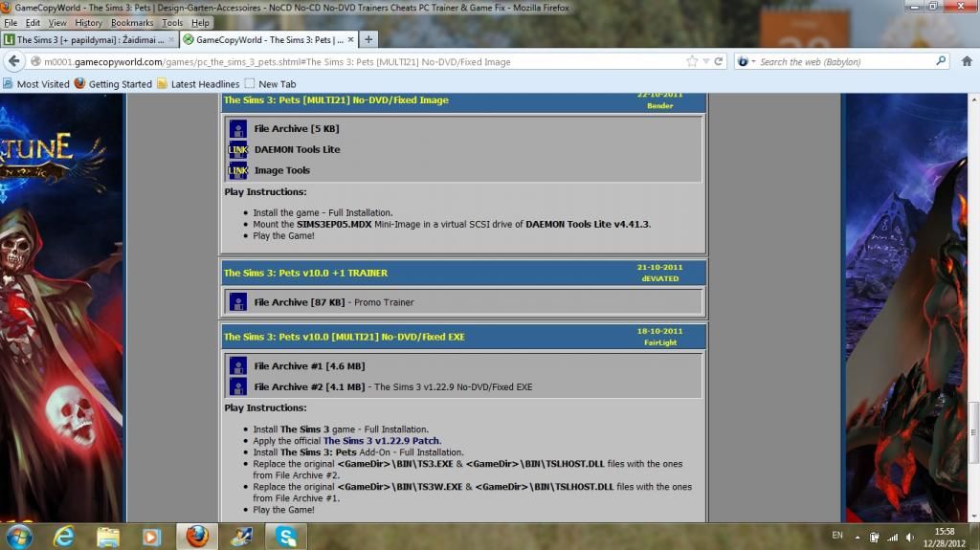980x550 pixels.
Task: Click the Bender uploader name
Action: pos(660,105)
